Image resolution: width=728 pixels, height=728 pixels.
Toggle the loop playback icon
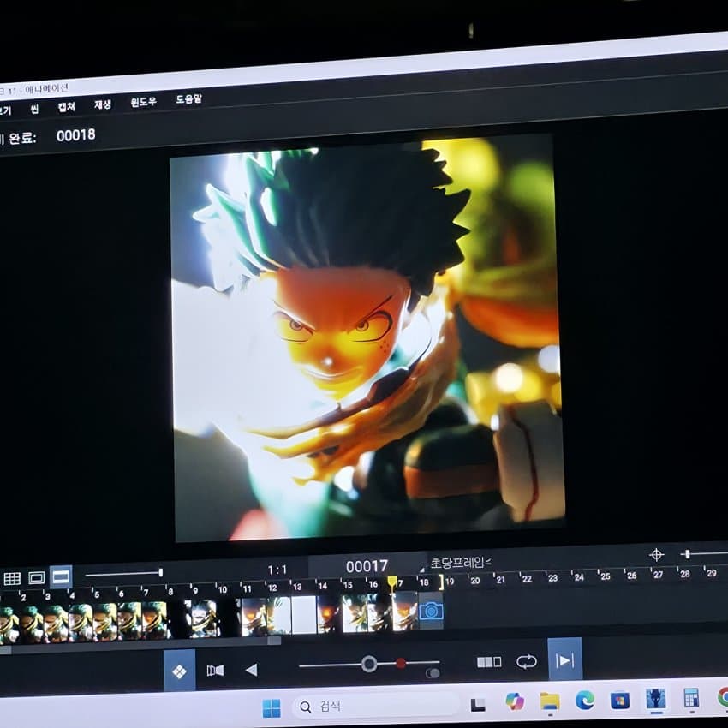(x=526, y=662)
